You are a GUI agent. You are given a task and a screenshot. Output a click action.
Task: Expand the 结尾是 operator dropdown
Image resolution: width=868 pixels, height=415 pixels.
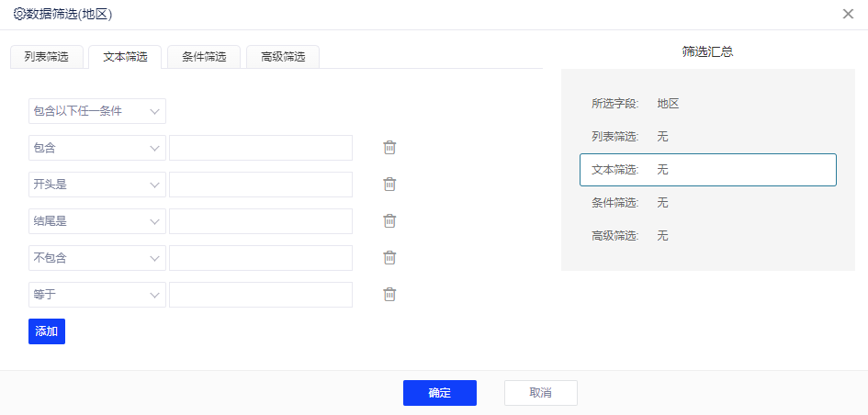pyautogui.click(x=96, y=221)
